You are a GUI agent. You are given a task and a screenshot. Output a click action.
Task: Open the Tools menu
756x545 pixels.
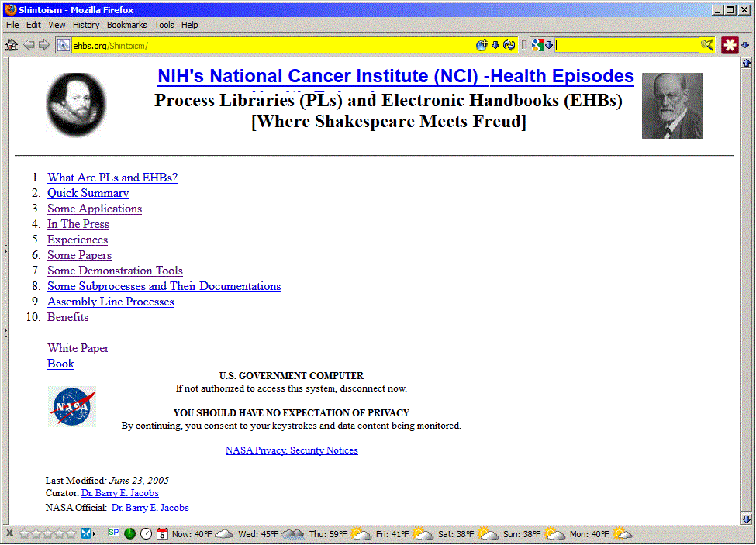(164, 25)
